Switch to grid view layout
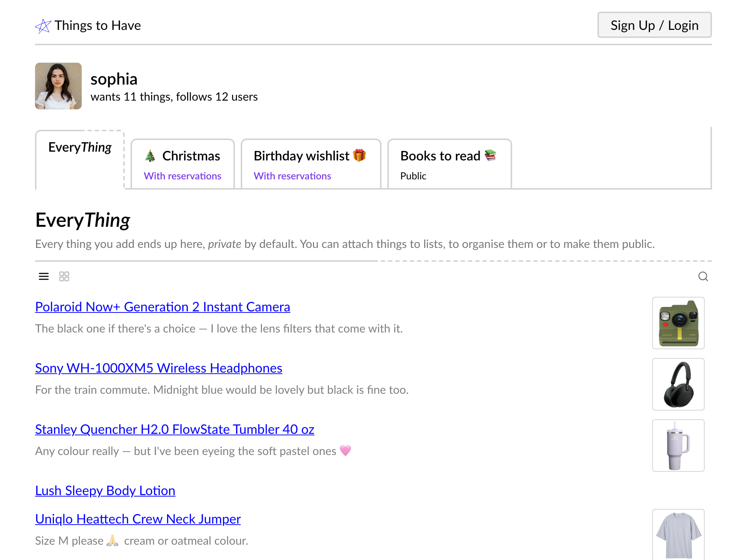 [64, 277]
